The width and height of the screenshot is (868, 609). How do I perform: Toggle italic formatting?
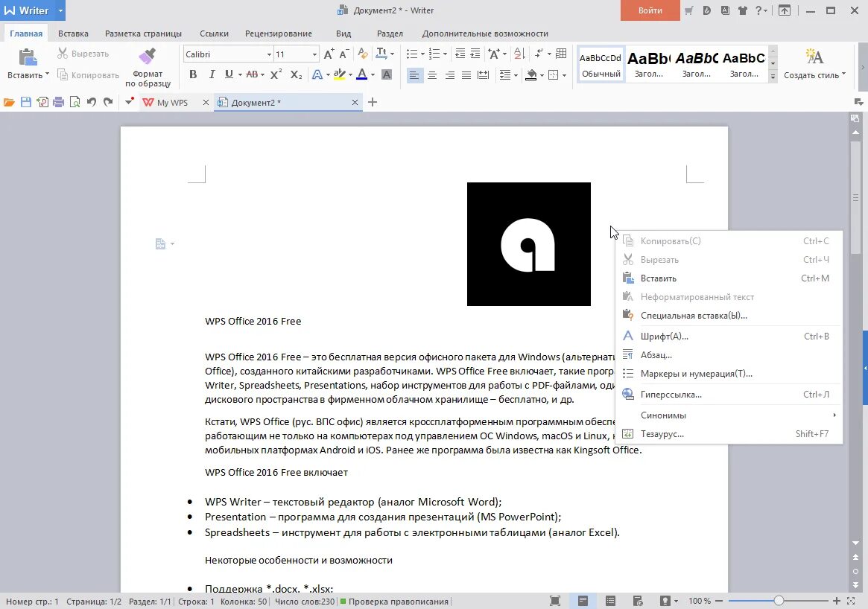click(x=212, y=74)
